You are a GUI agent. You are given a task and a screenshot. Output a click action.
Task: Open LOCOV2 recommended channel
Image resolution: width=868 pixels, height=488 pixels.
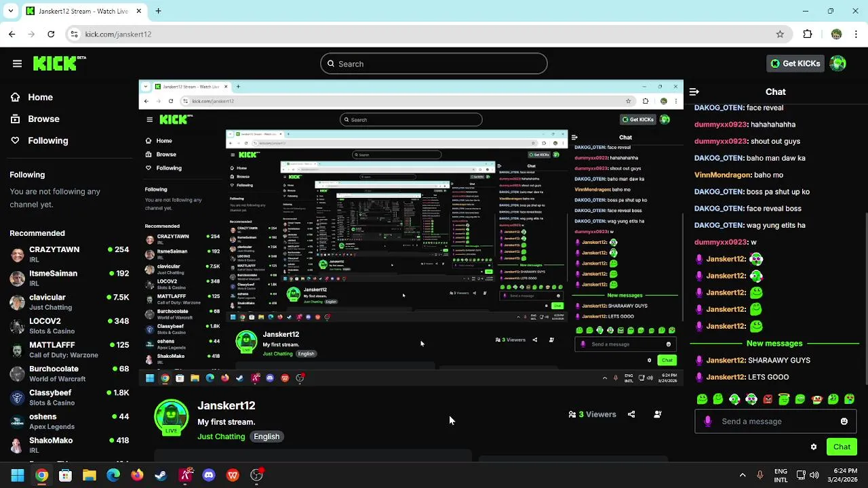[x=69, y=326]
